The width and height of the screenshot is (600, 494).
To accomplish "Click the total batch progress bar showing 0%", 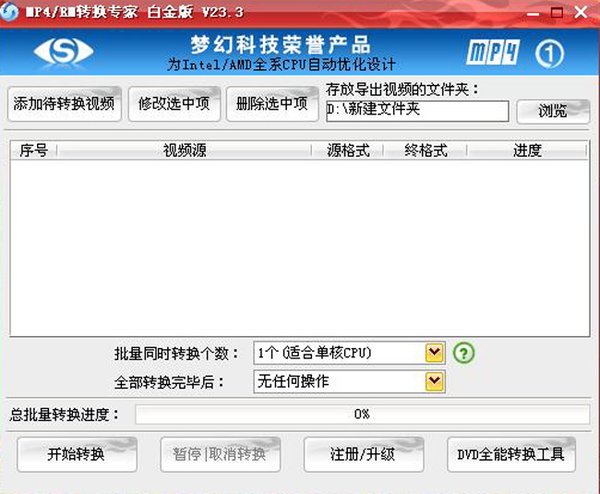I will coord(362,414).
